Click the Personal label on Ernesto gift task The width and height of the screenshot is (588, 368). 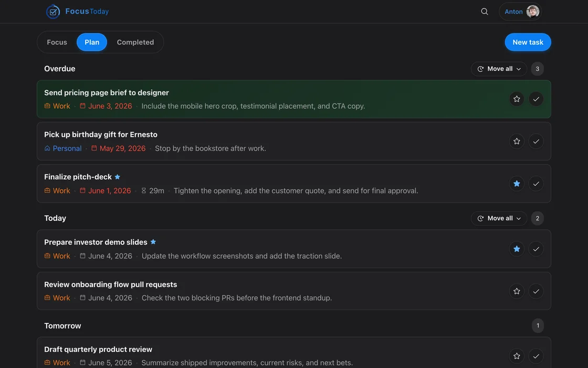tap(67, 148)
